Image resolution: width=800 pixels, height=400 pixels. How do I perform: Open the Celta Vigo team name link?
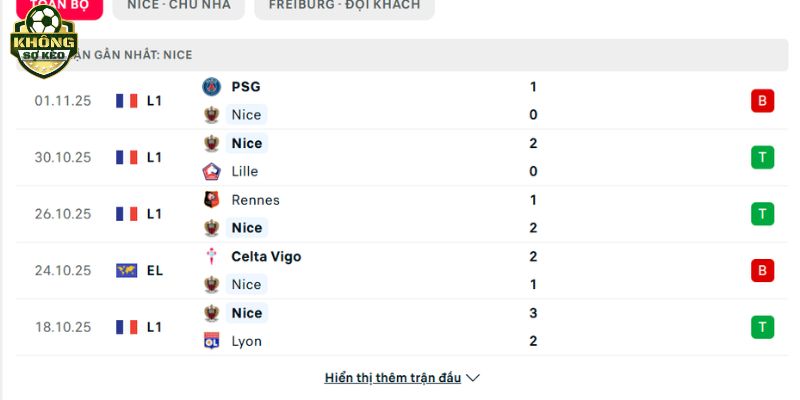pos(266,256)
